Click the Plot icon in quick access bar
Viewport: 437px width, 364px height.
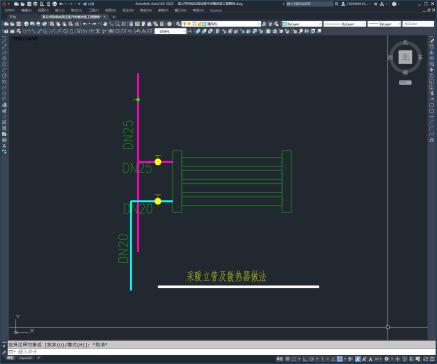tap(55, 4)
